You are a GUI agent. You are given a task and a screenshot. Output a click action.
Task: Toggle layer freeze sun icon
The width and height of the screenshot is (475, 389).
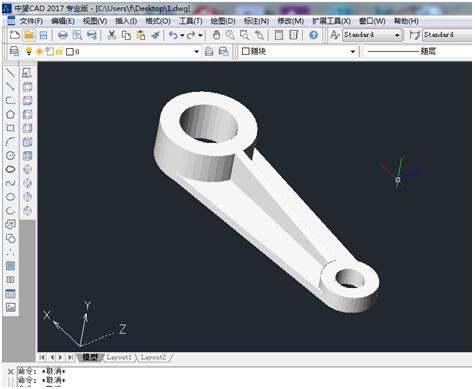coord(40,52)
